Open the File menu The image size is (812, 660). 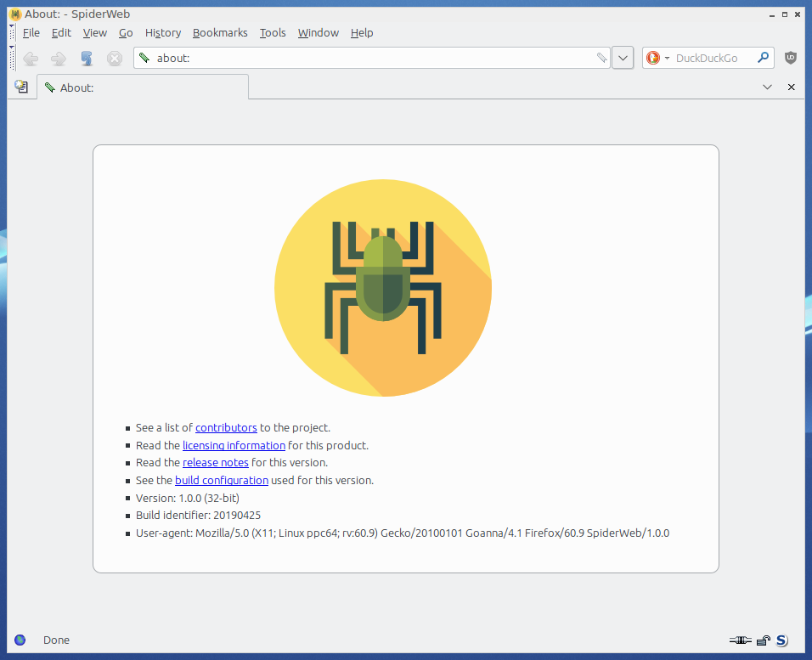[x=31, y=32]
